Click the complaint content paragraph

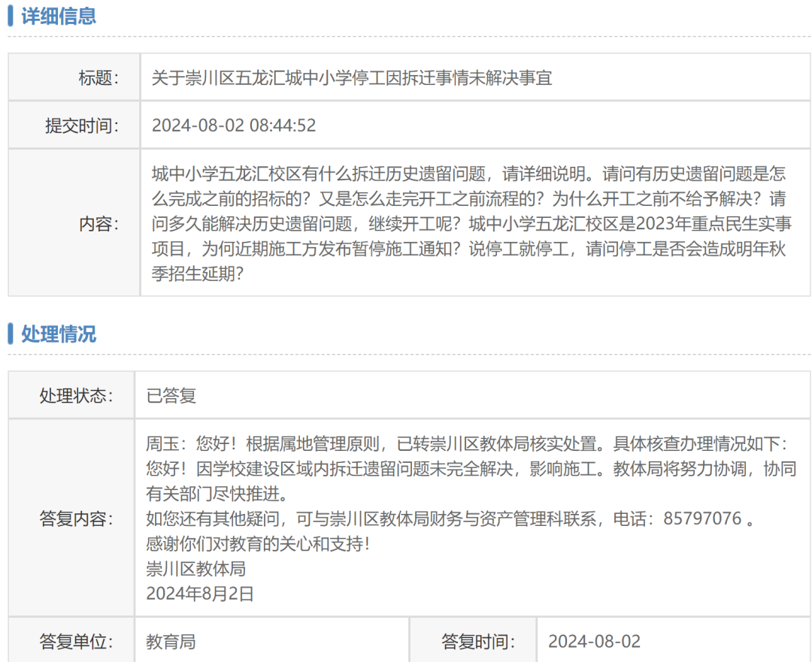(471, 224)
